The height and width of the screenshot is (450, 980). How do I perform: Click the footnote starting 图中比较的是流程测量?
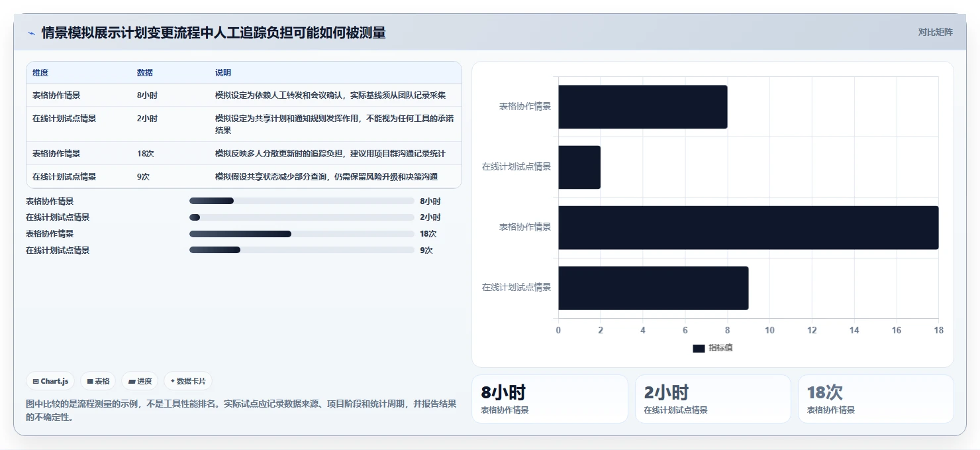point(241,410)
